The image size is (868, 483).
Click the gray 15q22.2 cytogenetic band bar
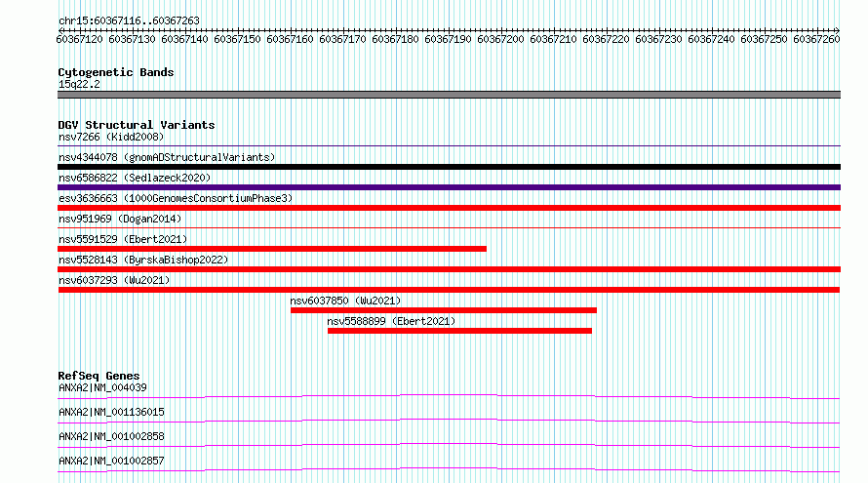(x=449, y=95)
